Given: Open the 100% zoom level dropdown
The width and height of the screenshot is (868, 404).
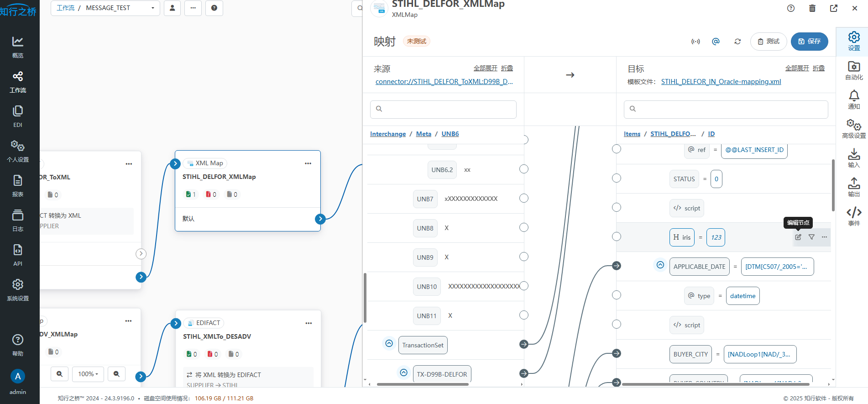Looking at the screenshot, I should tap(88, 374).
